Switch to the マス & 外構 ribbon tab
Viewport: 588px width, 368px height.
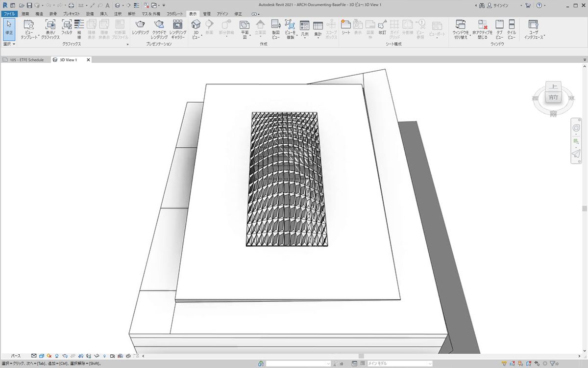pos(151,14)
